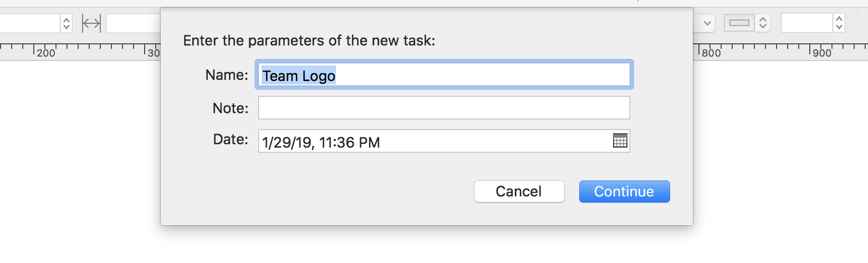Decrement the top-left toolbar stepper down arrow

pos(67,27)
